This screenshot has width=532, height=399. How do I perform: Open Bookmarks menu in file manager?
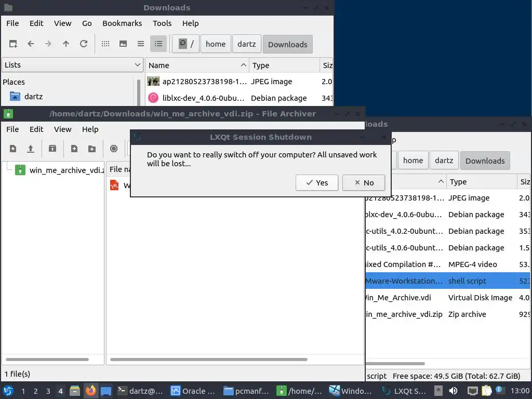[122, 23]
